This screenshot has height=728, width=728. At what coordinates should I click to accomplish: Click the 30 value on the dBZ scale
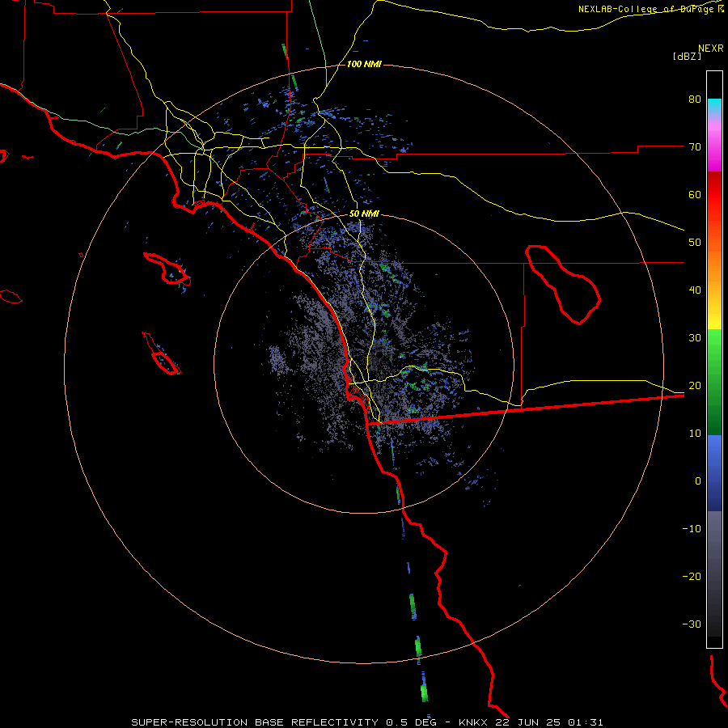[x=695, y=338]
